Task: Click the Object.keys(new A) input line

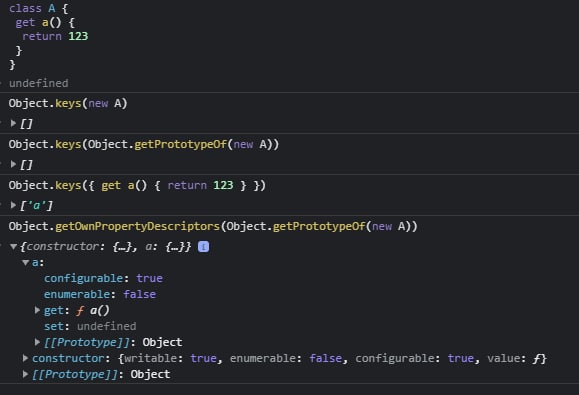Action: pyautogui.click(x=68, y=103)
